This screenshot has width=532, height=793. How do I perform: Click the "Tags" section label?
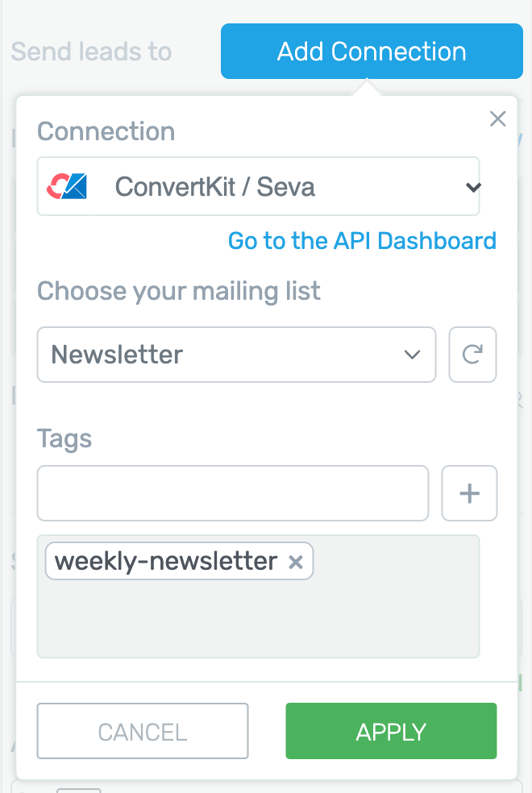tap(64, 439)
